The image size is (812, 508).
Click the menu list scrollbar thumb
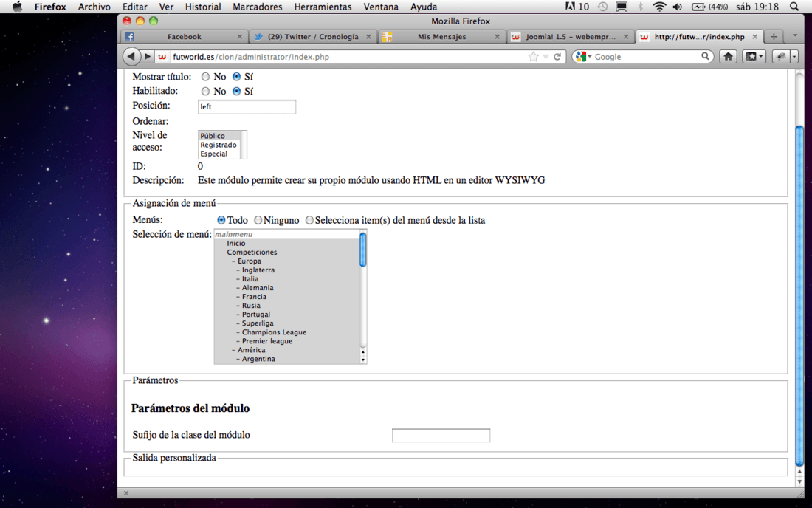[363, 250]
